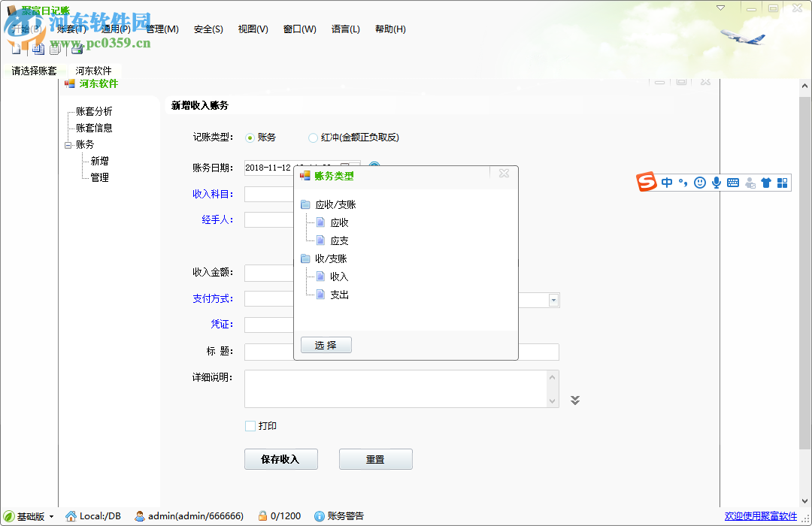Open the 基础版 dropdown in status bar
The height and width of the screenshot is (526, 812).
coord(51,515)
